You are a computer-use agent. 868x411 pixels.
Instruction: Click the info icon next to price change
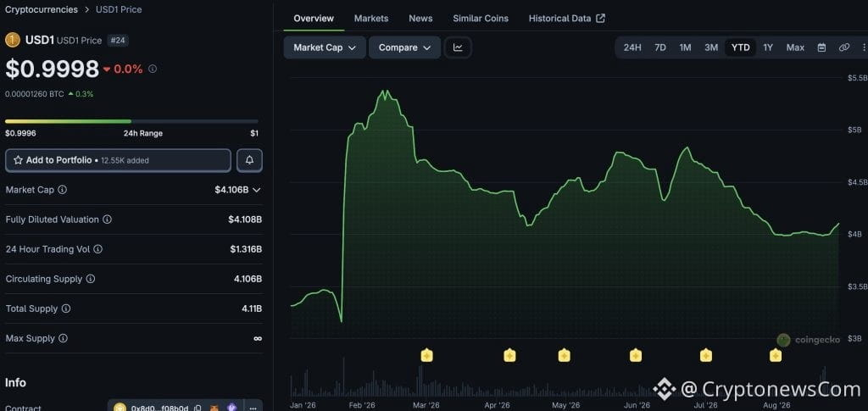coord(153,69)
